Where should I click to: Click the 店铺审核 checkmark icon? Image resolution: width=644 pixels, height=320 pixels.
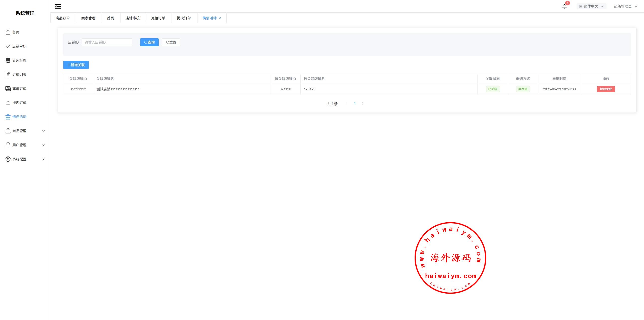[8, 46]
